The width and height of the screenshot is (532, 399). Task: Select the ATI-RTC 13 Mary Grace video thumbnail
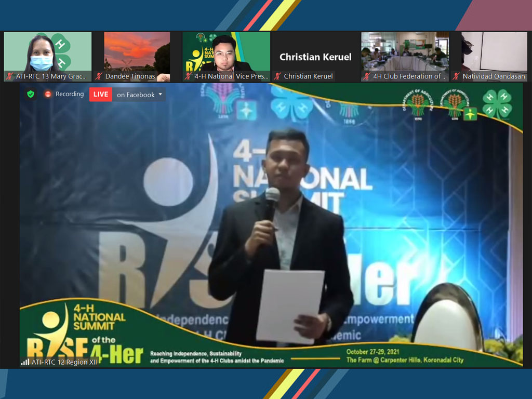(48, 57)
